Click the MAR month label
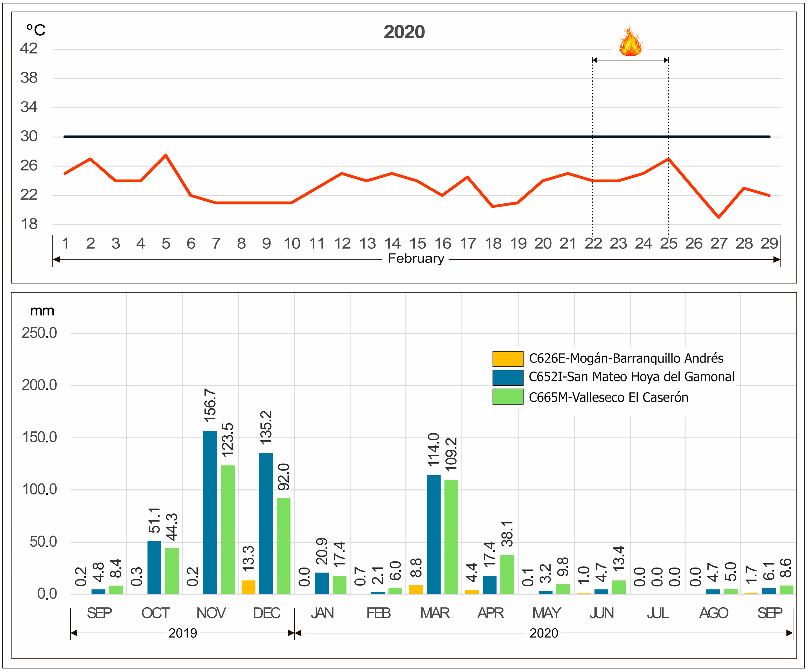This screenshot has width=808, height=672. (x=435, y=613)
